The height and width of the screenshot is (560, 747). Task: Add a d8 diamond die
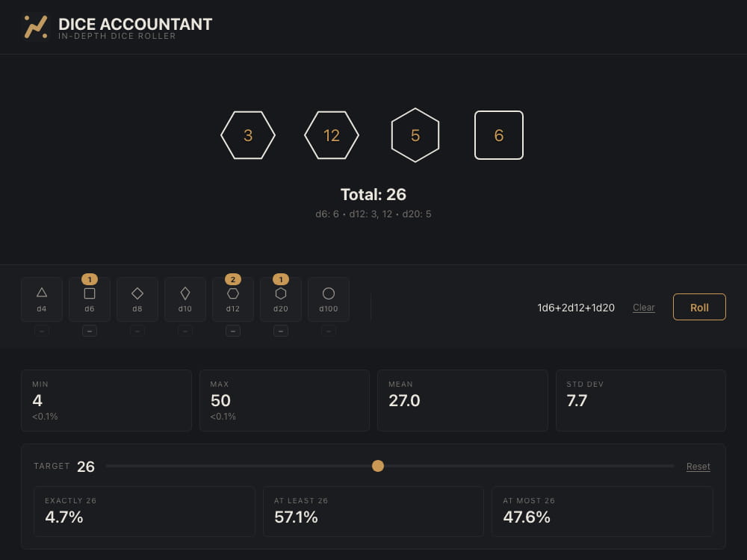coord(137,299)
